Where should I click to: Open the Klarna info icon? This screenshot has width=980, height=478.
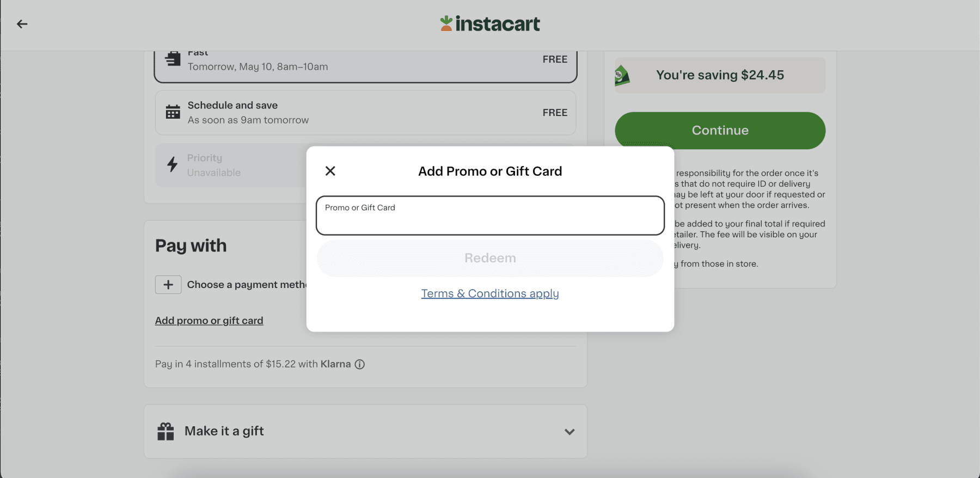coord(360,364)
